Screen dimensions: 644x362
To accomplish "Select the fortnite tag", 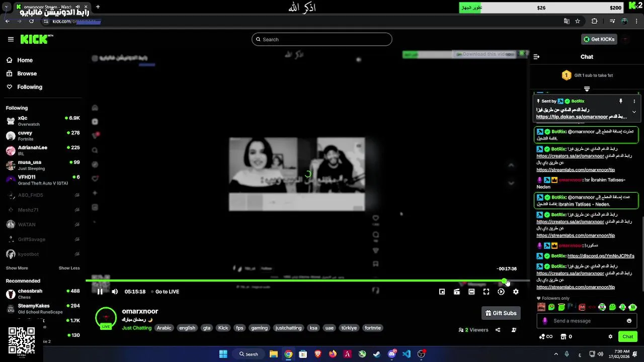I will [x=373, y=328].
